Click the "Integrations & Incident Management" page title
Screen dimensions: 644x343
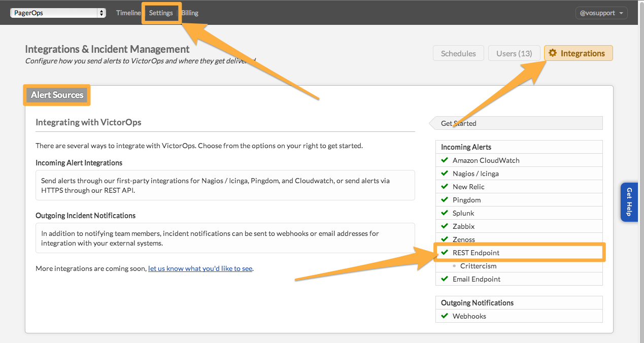[107, 49]
